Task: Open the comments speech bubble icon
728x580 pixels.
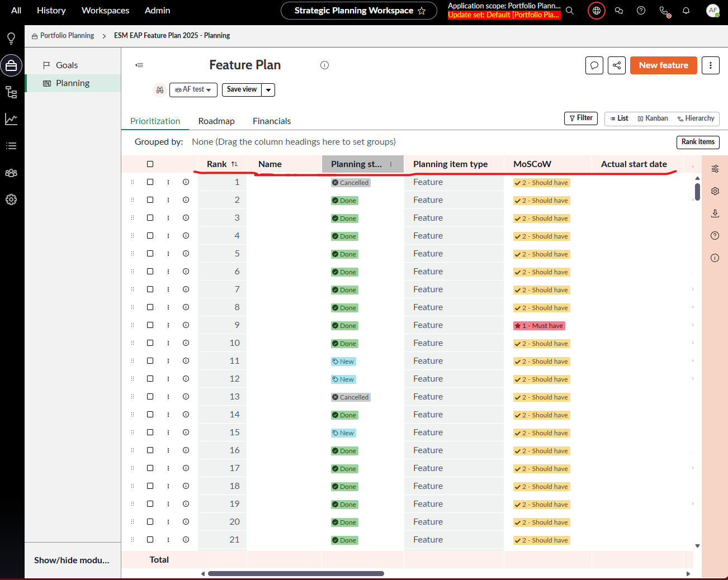Action: pos(594,65)
